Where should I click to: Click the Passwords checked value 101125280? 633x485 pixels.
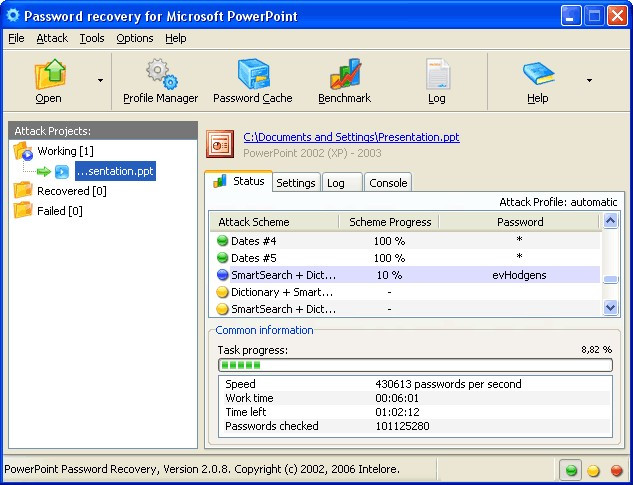(x=402, y=426)
